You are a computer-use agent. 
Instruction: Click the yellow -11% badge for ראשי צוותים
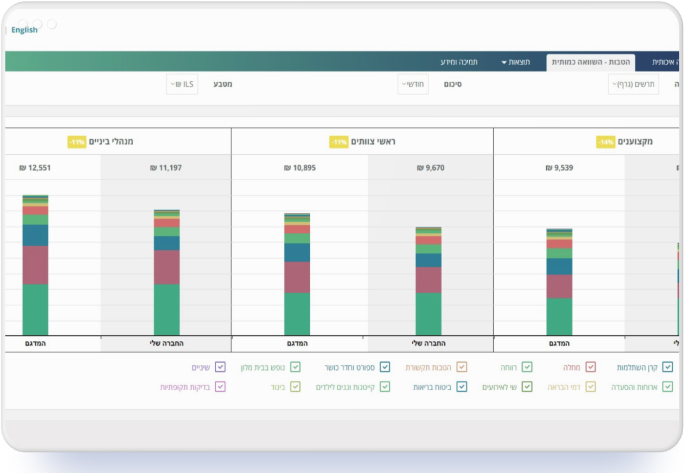coord(340,142)
